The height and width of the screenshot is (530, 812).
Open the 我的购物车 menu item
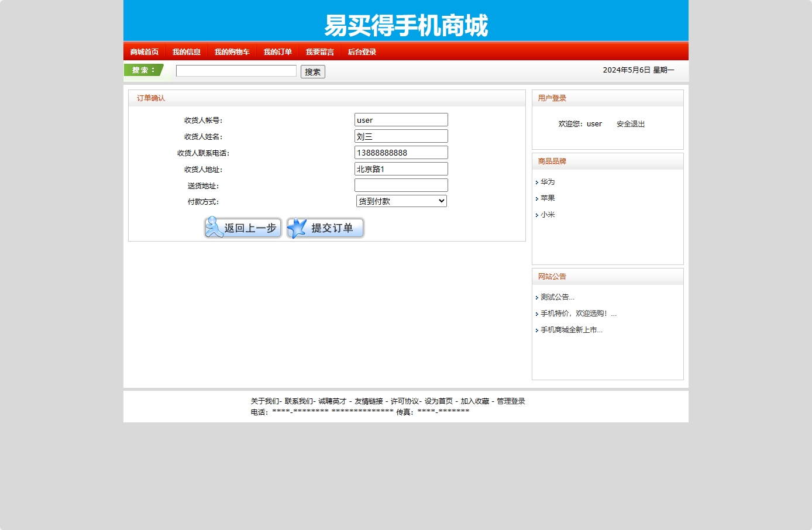(x=232, y=51)
